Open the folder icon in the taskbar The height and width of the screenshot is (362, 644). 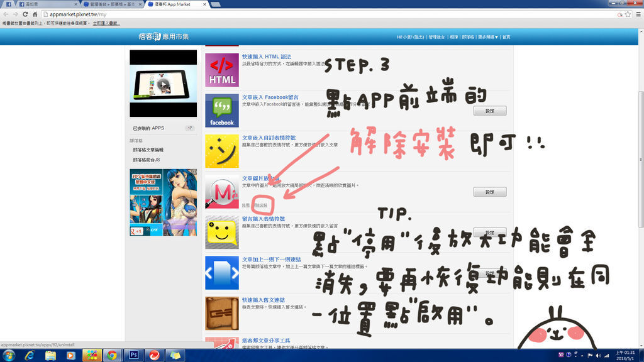click(50, 355)
